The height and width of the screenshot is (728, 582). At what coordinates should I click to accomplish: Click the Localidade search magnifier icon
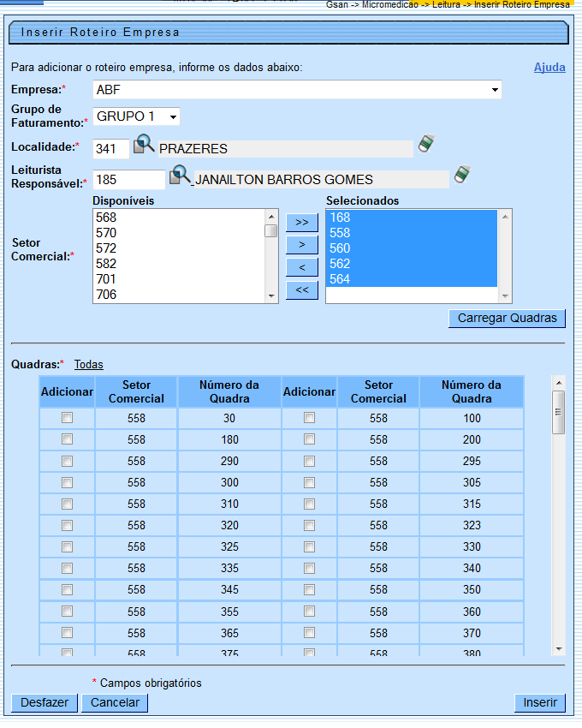143,146
